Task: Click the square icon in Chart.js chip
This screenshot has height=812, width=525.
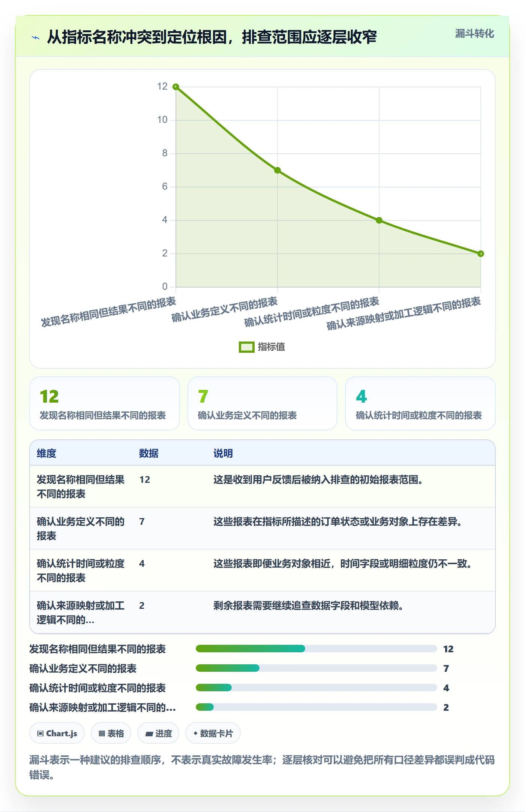Action: pyautogui.click(x=40, y=734)
